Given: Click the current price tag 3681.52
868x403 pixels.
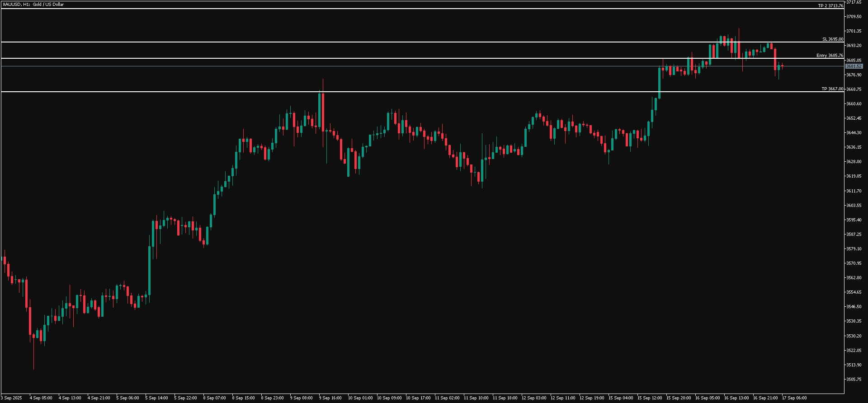Looking at the screenshot, I should click(x=854, y=66).
